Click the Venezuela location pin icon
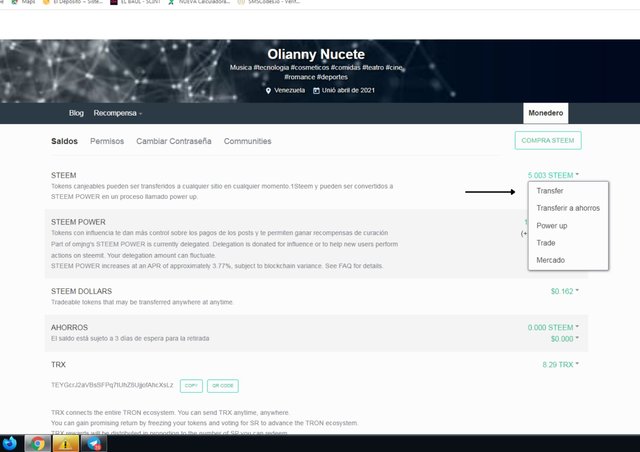Image resolution: width=640 pixels, height=452 pixels. [x=268, y=91]
